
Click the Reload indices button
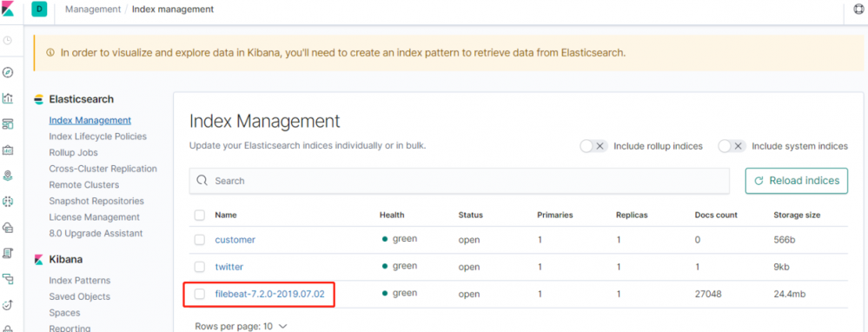pos(797,181)
